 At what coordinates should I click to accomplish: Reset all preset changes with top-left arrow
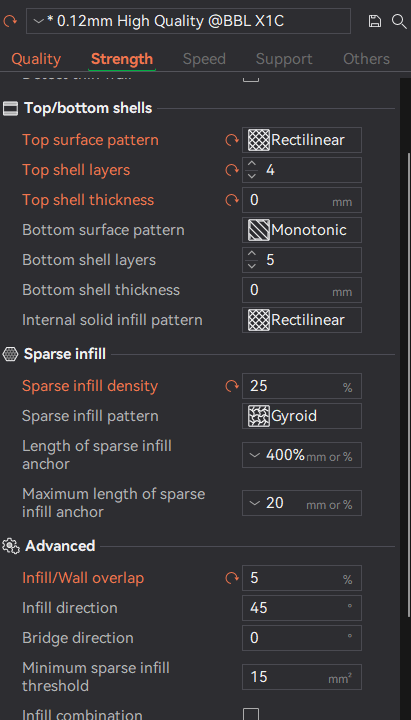coord(10,21)
